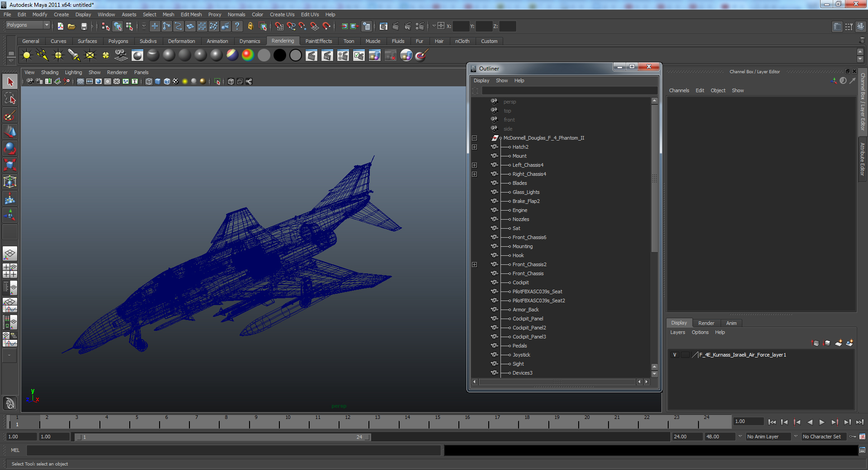Screen dimensions: 868x470
Task: Assign the ramp rainbow shader ball
Action: (x=248, y=55)
